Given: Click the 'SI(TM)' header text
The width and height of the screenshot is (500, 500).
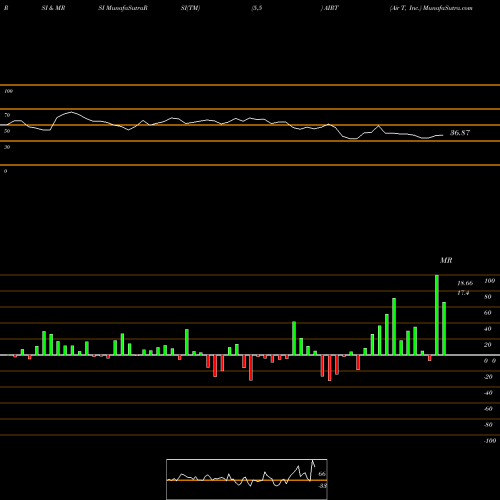Looking at the screenshot, I should click(190, 8).
